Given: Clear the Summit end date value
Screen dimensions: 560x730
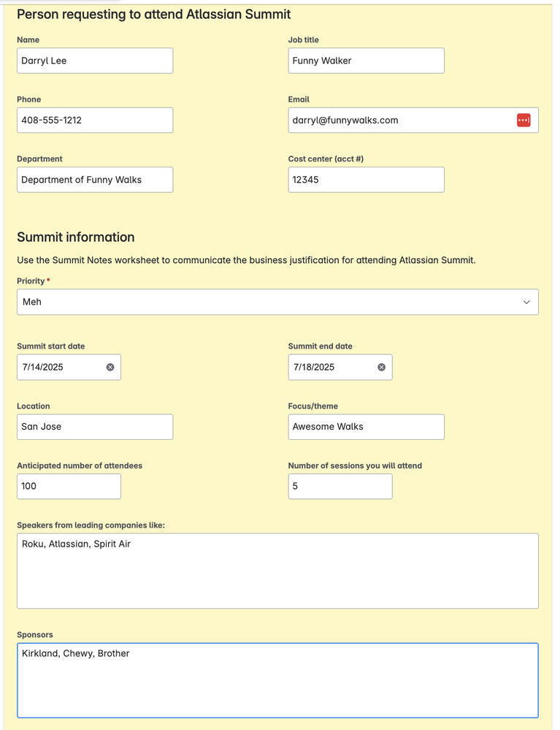Looking at the screenshot, I should [381, 367].
